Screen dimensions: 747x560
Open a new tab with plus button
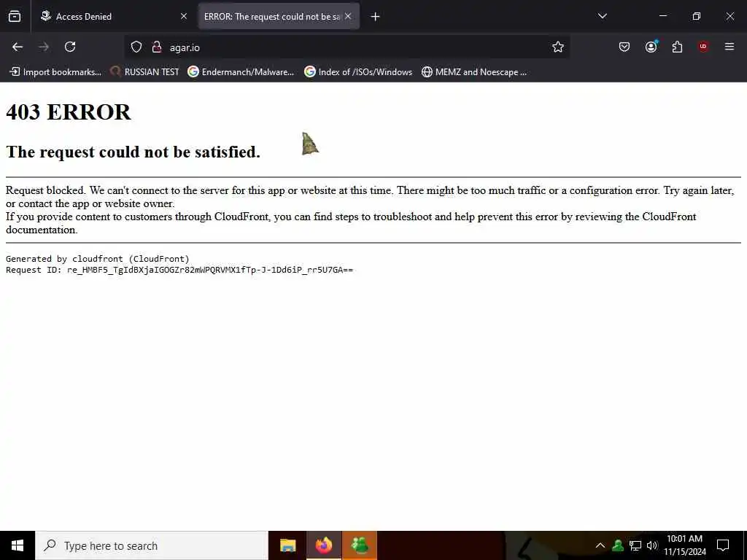point(376,17)
